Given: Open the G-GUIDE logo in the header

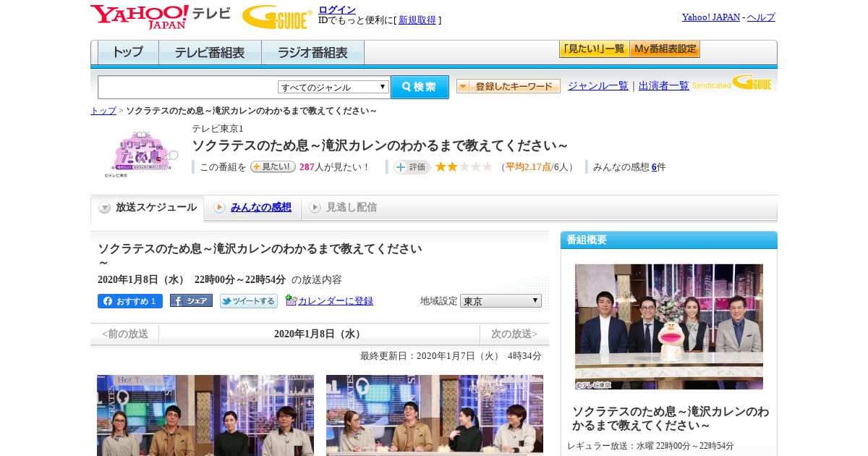Looking at the screenshot, I should (277, 17).
